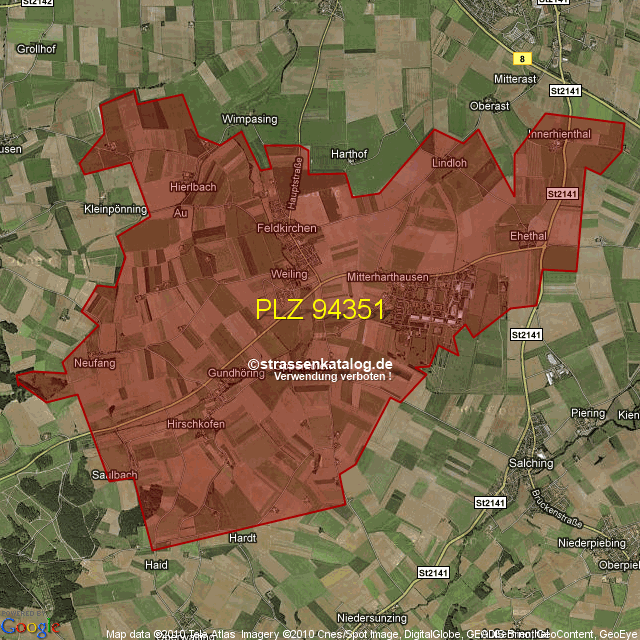640x640 pixels.
Task: Click the St2142 road shield at top-left
Action: (x=37, y=4)
